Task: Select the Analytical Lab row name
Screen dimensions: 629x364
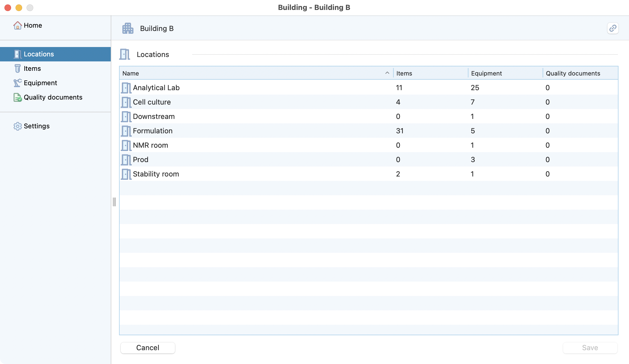Action: tap(156, 88)
